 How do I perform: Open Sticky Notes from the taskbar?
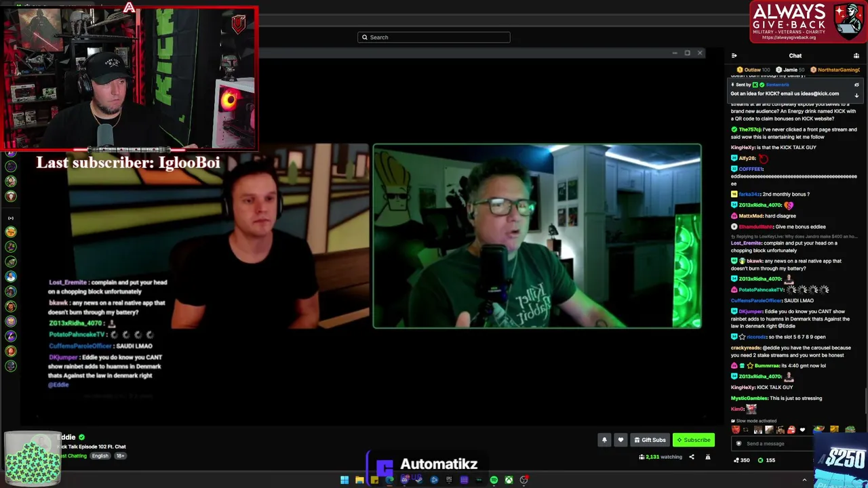click(x=374, y=480)
